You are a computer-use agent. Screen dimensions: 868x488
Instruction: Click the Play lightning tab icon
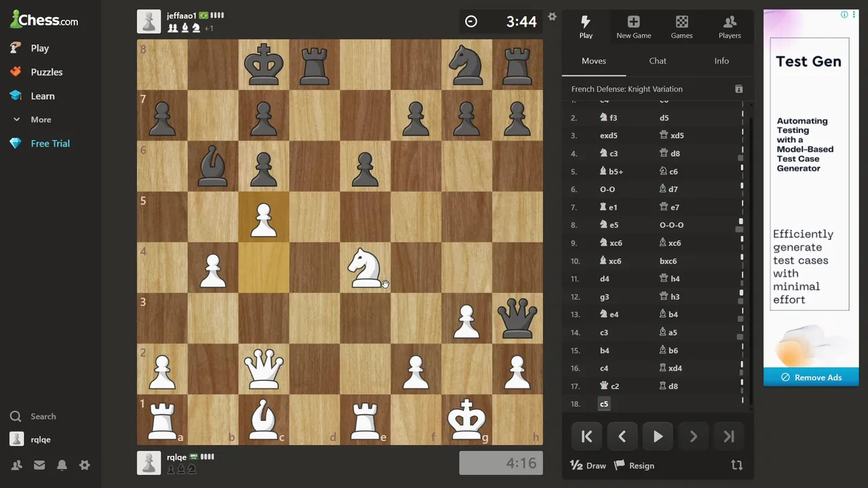coord(586,27)
